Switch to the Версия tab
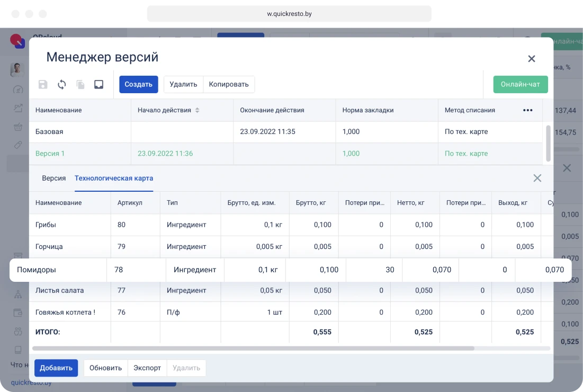Image resolution: width=583 pixels, height=392 pixels. click(53, 179)
